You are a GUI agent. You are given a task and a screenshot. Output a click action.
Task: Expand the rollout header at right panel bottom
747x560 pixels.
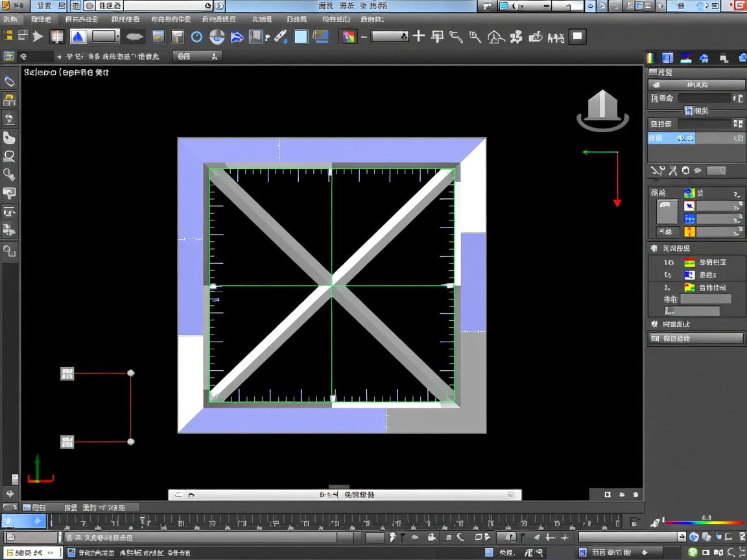pyautogui.click(x=696, y=338)
